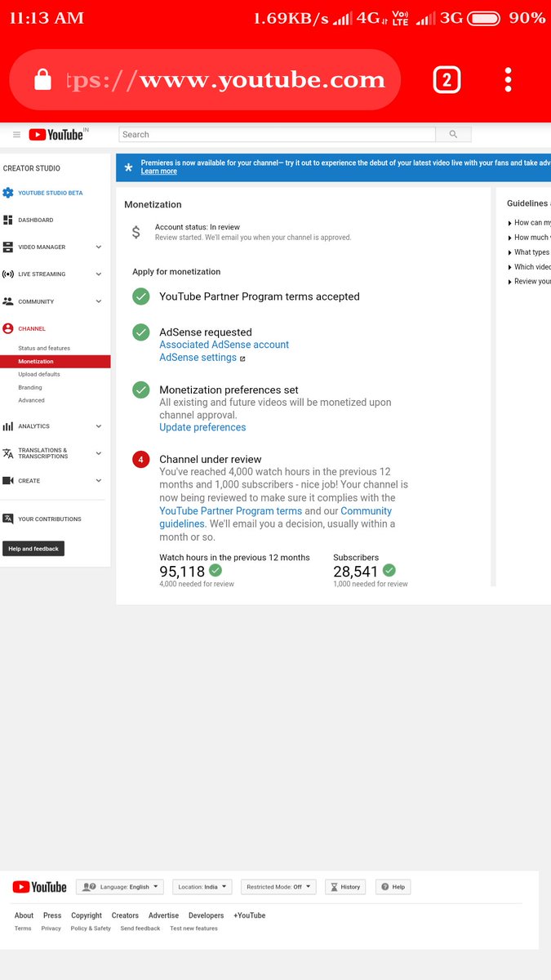
Task: Expand Translations & Transcriptions section
Action: (x=99, y=453)
